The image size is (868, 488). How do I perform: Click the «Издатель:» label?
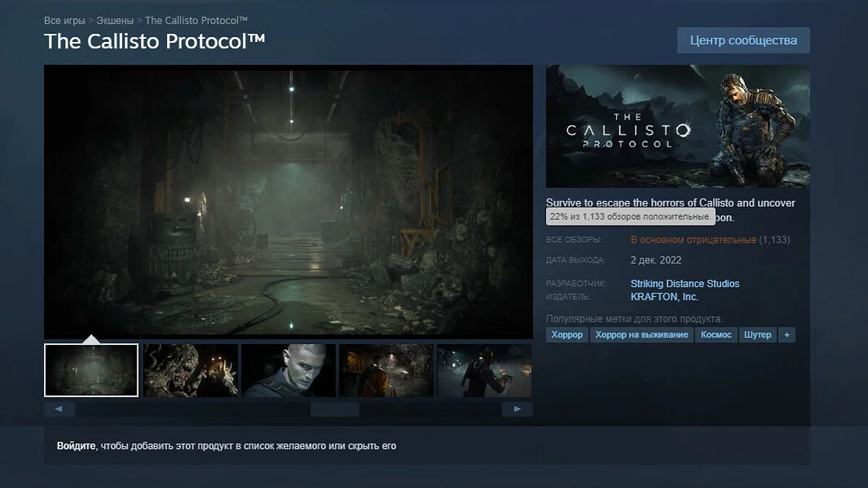tap(569, 297)
